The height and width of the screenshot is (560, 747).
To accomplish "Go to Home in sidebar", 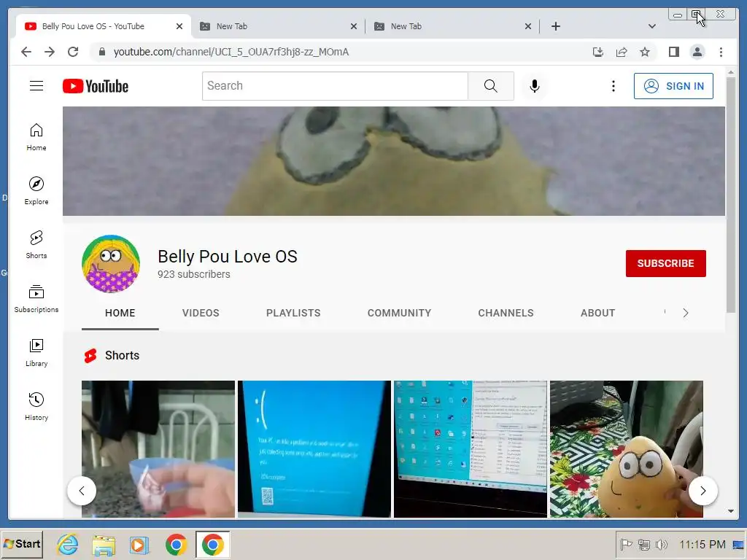I will [36, 137].
